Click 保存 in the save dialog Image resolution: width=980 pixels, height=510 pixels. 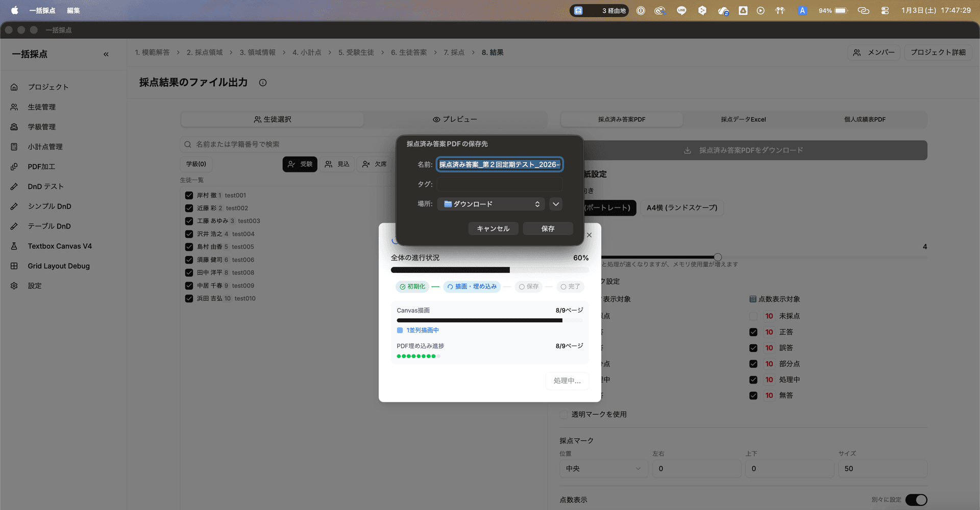pyautogui.click(x=548, y=228)
